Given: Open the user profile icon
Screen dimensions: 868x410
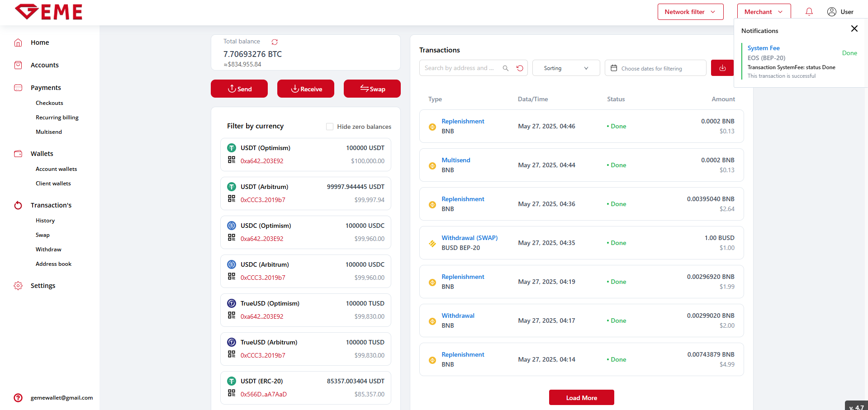Looking at the screenshot, I should coord(831,12).
